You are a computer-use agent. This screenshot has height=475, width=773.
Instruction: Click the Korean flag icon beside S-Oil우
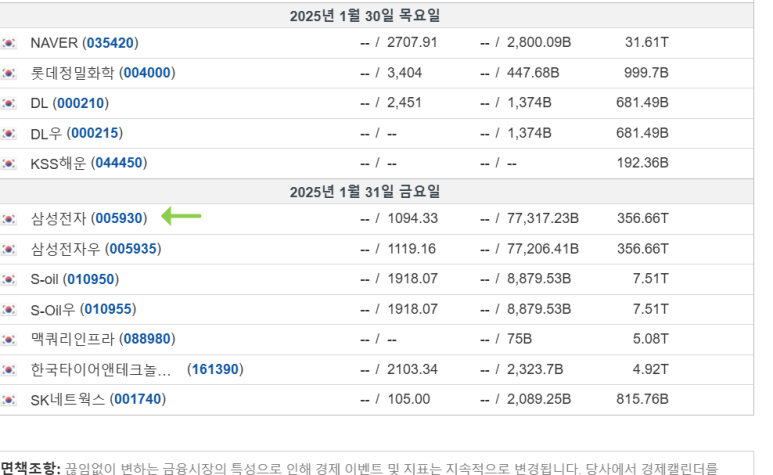click(8, 309)
